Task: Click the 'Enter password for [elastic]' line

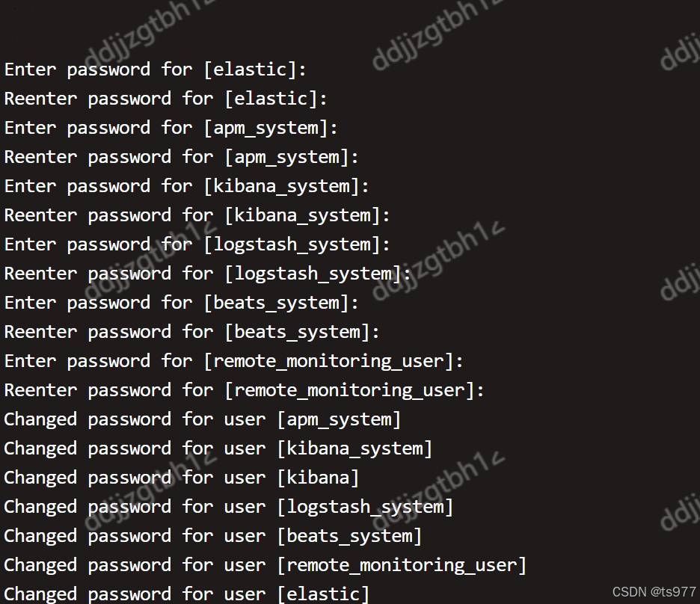Action: click(x=156, y=70)
